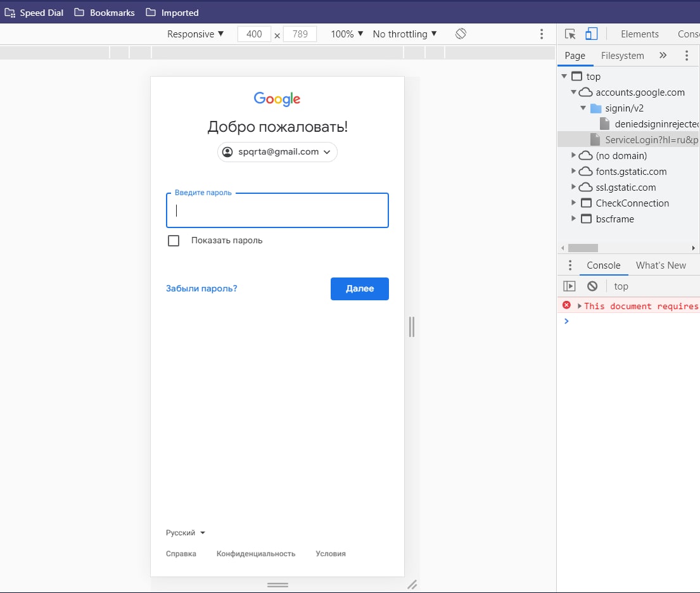Expand the bscframe frame node
Viewport: 700px width, 593px height.
[x=574, y=219]
